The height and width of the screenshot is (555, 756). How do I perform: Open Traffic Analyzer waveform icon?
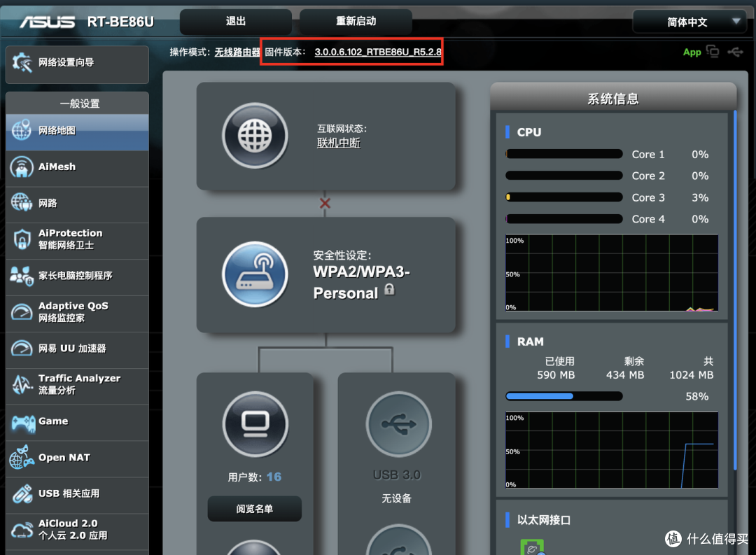click(22, 384)
